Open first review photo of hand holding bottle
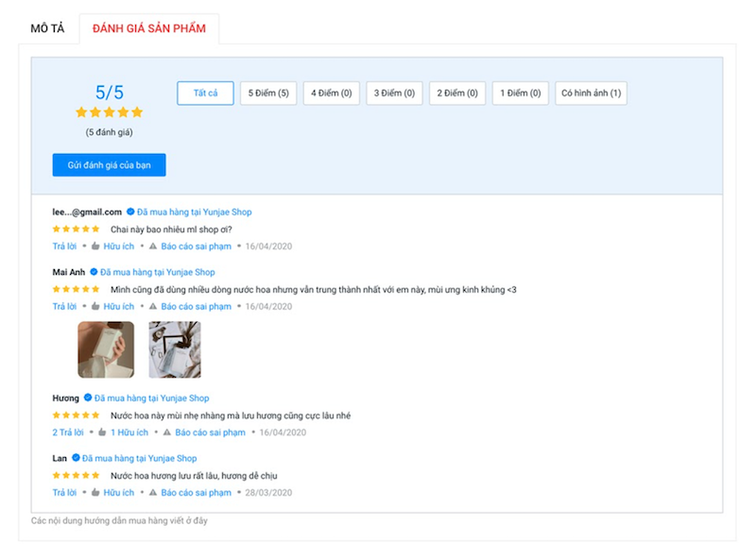The height and width of the screenshot is (560, 756). pos(106,349)
